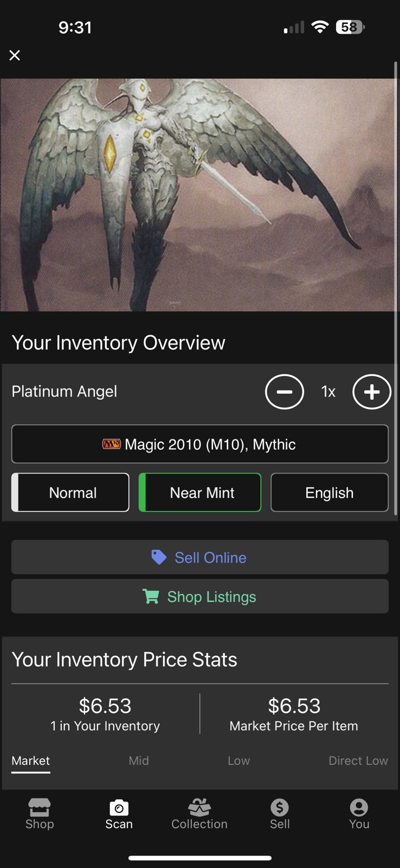Close the card detail view with X
This screenshot has width=400, height=868.
pos(15,55)
